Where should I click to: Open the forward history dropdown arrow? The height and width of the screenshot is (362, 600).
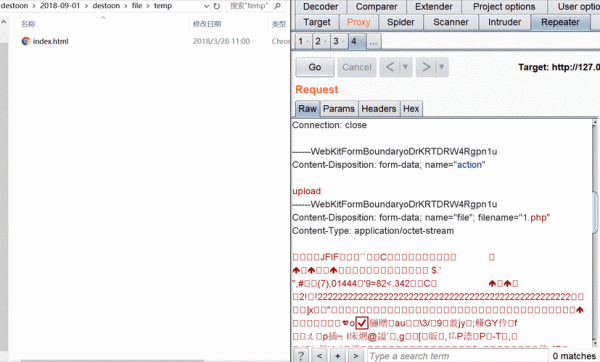(x=441, y=67)
